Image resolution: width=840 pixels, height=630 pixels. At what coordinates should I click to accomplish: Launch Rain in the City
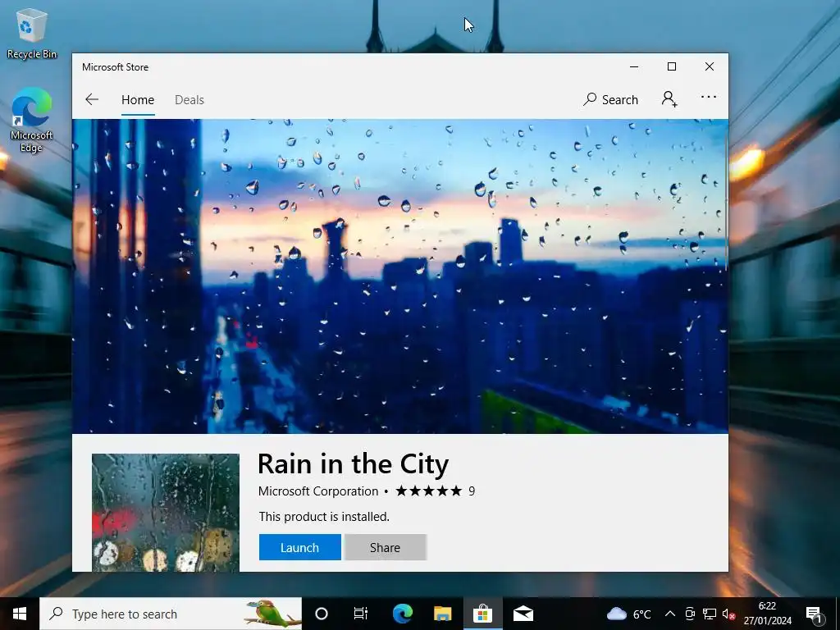[x=300, y=547]
